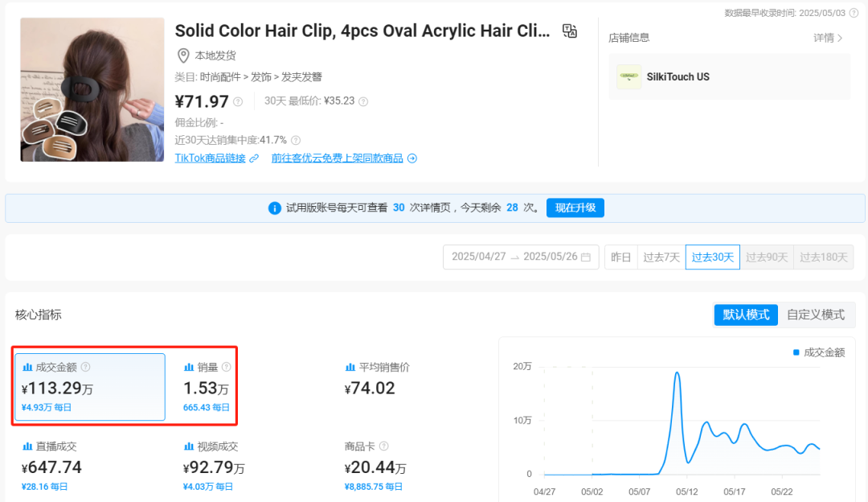This screenshot has height=502, width=868.
Task: Toggle 成交金额 legend in chart
Action: [x=819, y=352]
